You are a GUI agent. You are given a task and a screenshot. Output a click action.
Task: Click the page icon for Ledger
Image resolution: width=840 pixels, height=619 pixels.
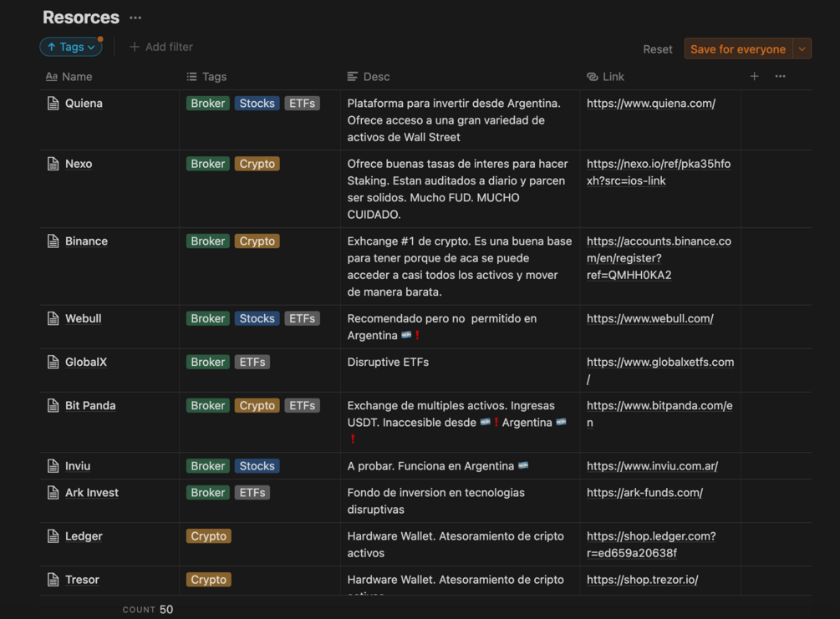(x=53, y=536)
